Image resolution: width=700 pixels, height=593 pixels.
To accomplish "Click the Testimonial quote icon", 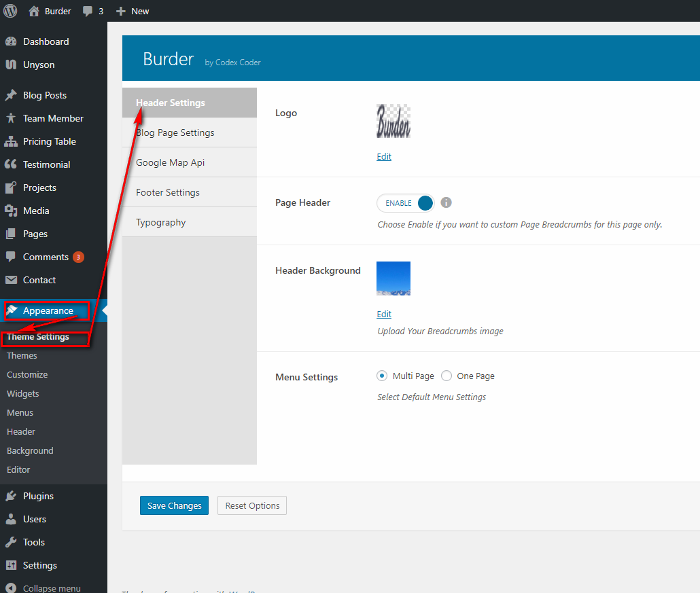I will pos(11,164).
